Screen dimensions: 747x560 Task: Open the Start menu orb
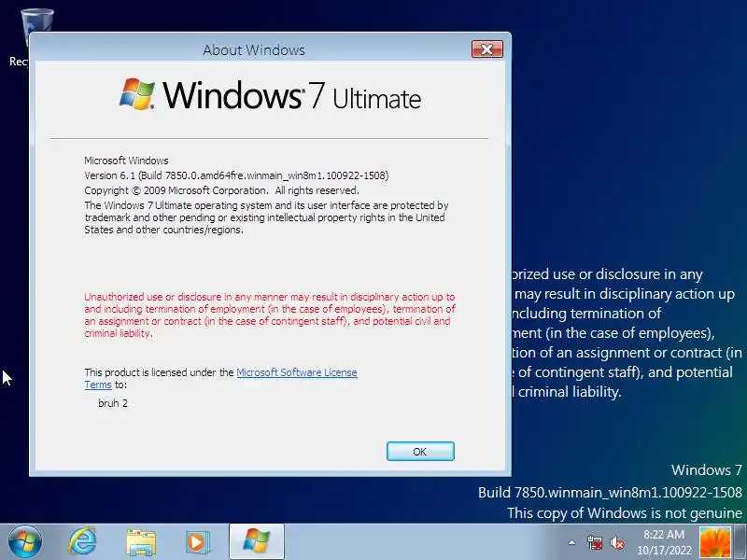coord(25,542)
